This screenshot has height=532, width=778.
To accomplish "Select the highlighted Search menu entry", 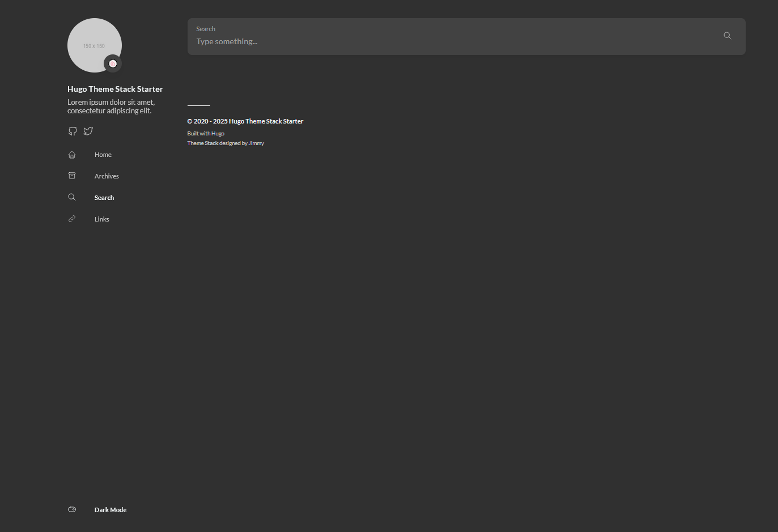I will pos(104,197).
